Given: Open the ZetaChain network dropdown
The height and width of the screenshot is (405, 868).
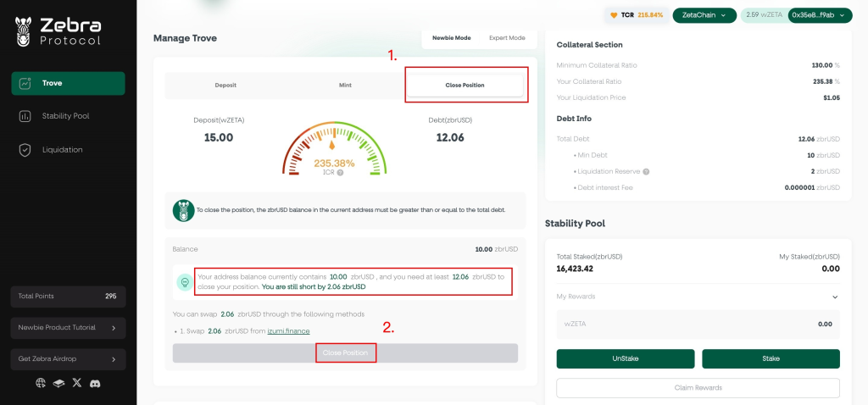Looking at the screenshot, I should click(704, 15).
